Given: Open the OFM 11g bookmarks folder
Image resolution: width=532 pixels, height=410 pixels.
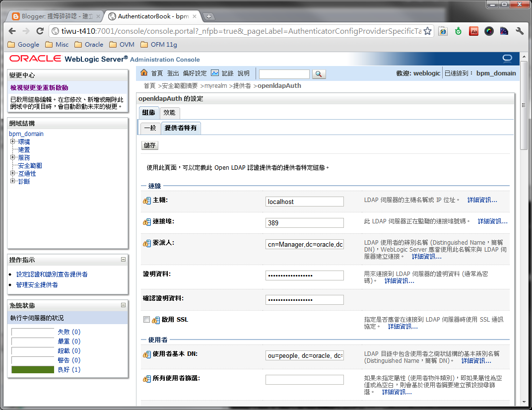Looking at the screenshot, I should (159, 45).
